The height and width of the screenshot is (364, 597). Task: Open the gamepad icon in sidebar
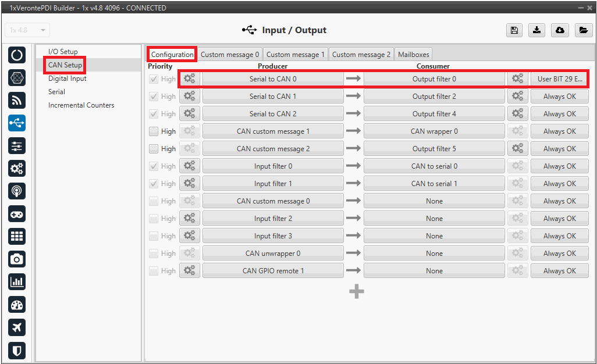tap(17, 214)
